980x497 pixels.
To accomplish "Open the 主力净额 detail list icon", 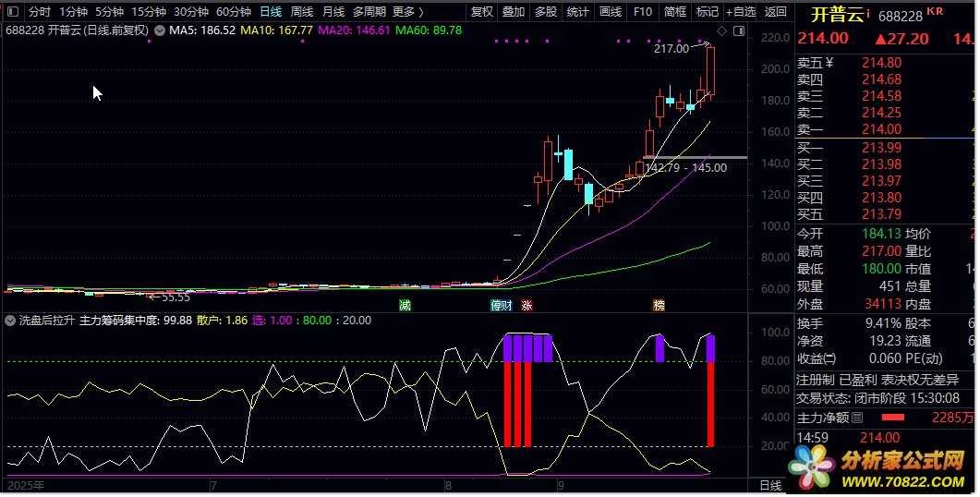I will (x=857, y=418).
